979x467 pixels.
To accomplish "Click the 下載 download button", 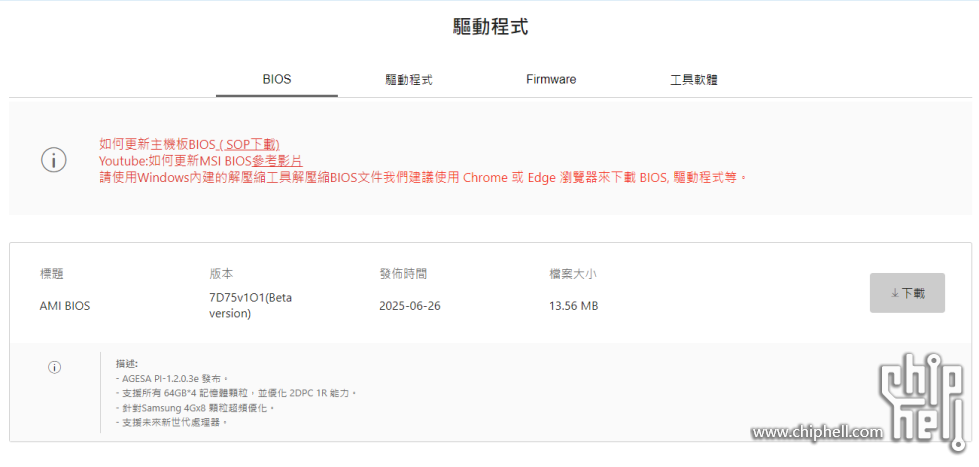I will pyautogui.click(x=907, y=293).
